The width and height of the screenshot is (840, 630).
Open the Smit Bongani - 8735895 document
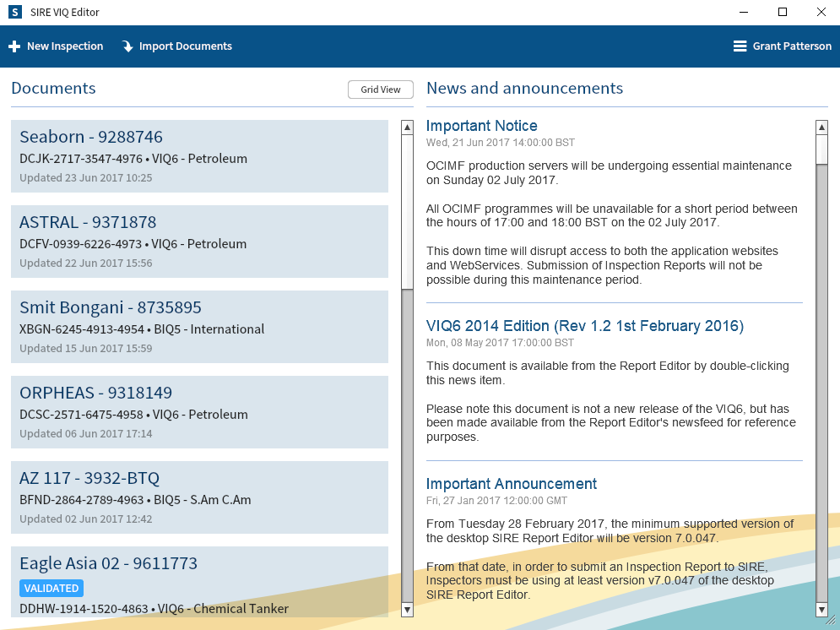click(199, 326)
